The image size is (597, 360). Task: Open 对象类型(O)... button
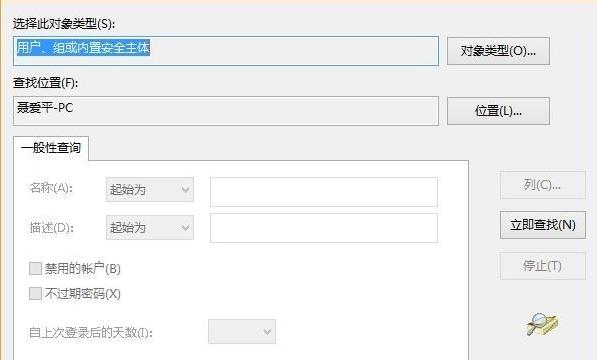498,51
